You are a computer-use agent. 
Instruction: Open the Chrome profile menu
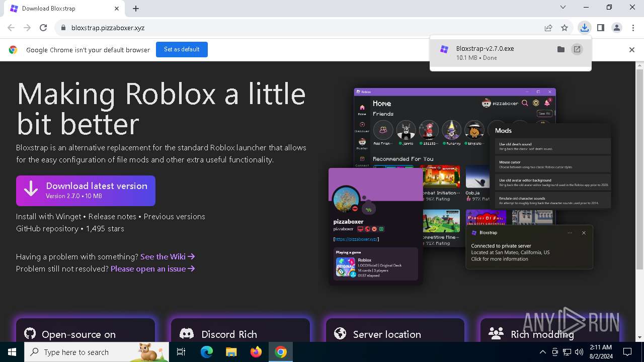[617, 28]
